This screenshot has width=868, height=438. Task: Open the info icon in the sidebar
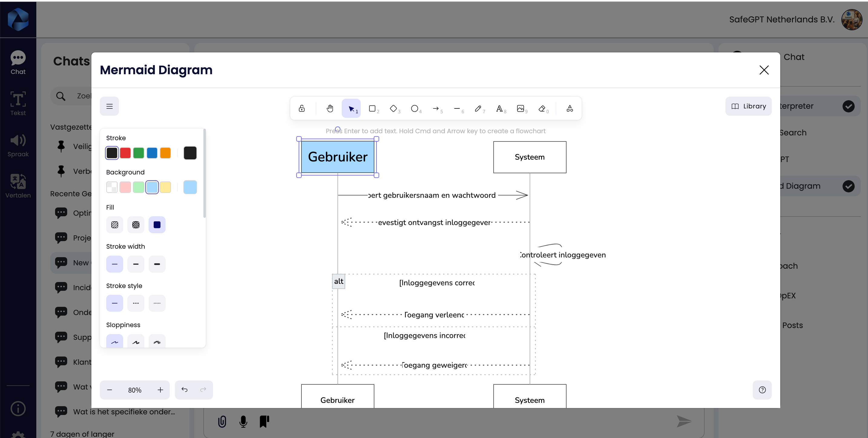point(18,409)
